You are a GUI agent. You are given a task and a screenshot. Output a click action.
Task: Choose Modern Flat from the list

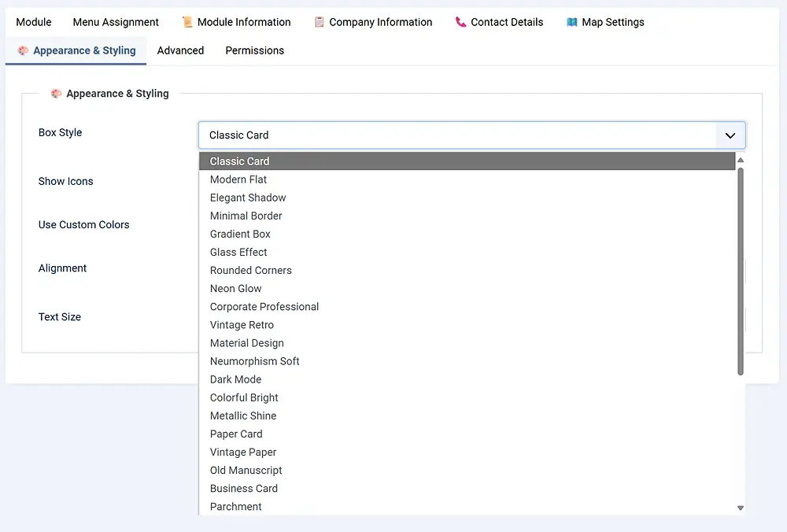coord(238,179)
